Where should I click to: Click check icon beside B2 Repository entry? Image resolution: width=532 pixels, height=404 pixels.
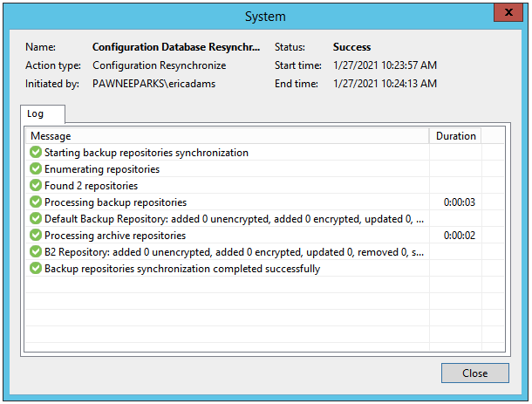(36, 252)
